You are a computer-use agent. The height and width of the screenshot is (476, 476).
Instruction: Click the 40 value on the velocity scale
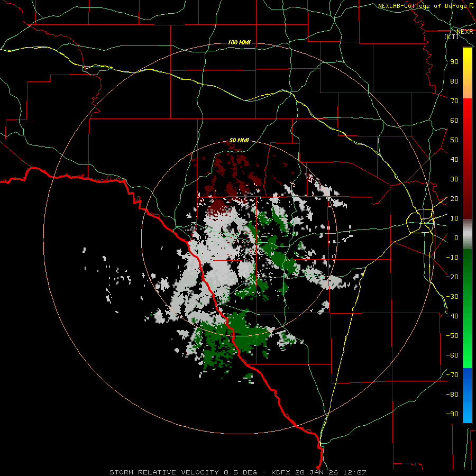pyautogui.click(x=454, y=160)
